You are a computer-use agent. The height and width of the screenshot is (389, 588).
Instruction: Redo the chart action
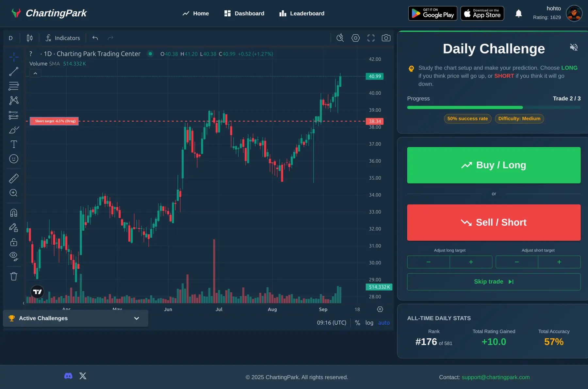[x=110, y=38]
